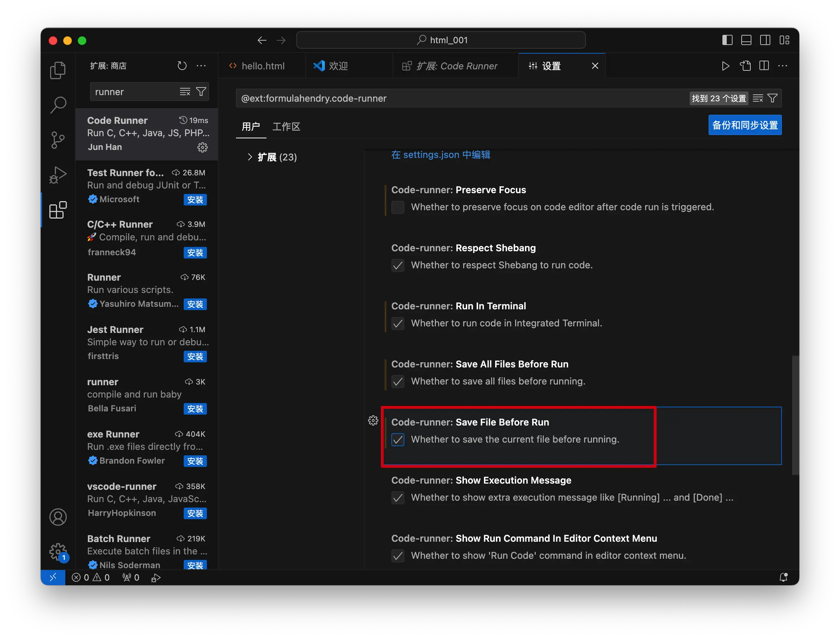This screenshot has width=840, height=639.
Task: Open the Accounts menu icon
Action: click(58, 517)
